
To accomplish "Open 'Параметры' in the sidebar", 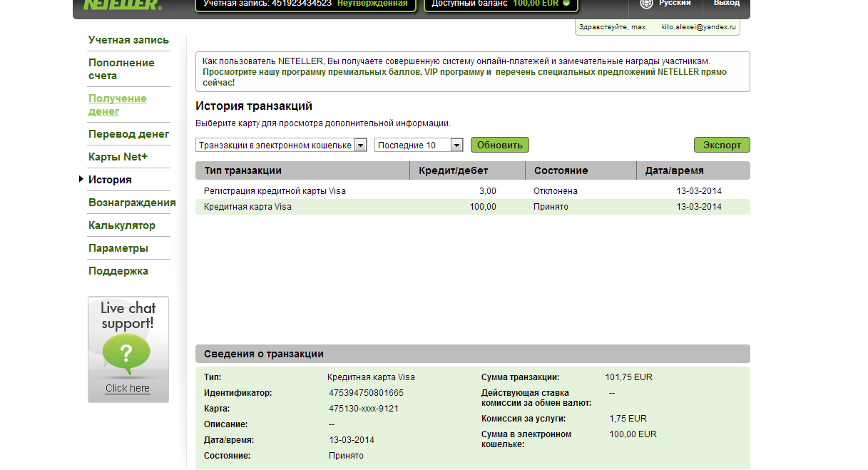I will [118, 248].
